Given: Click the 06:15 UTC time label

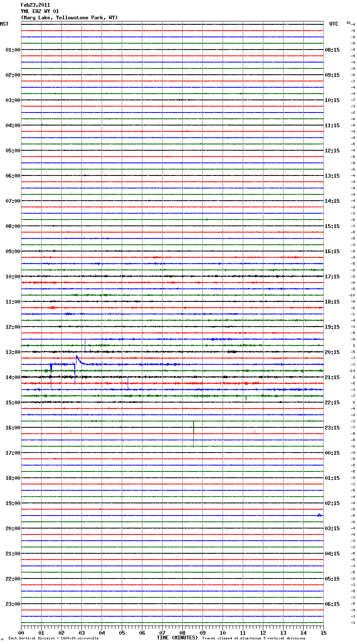Looking at the screenshot, I should pyautogui.click(x=332, y=604).
